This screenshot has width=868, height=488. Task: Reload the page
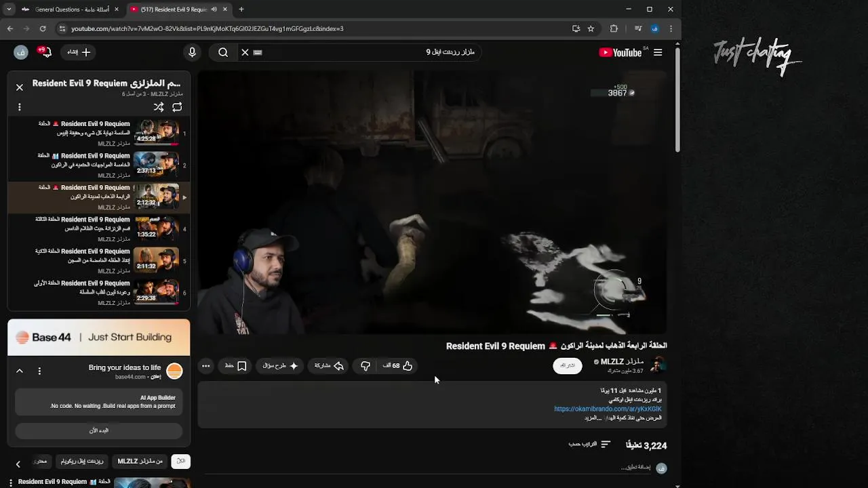(x=43, y=28)
